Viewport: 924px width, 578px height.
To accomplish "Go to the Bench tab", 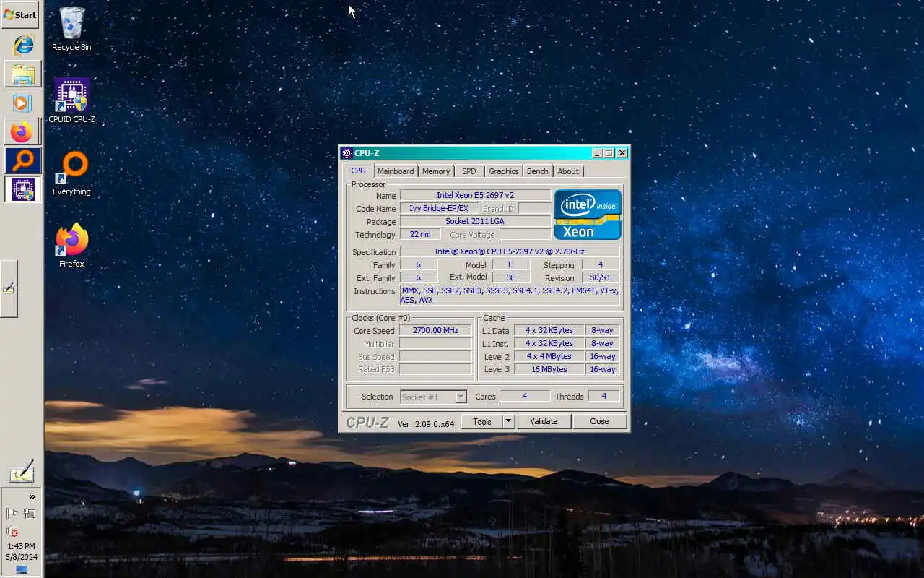I will (x=537, y=171).
